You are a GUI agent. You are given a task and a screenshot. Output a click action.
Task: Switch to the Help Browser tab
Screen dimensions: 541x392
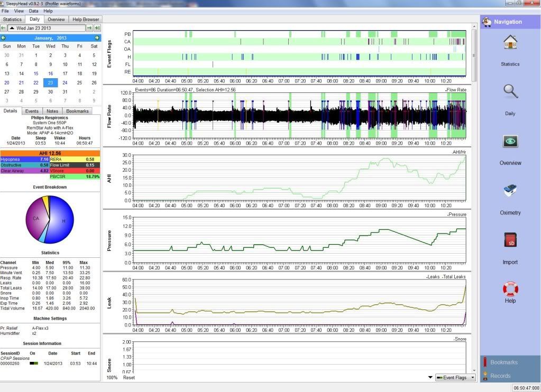85,20
